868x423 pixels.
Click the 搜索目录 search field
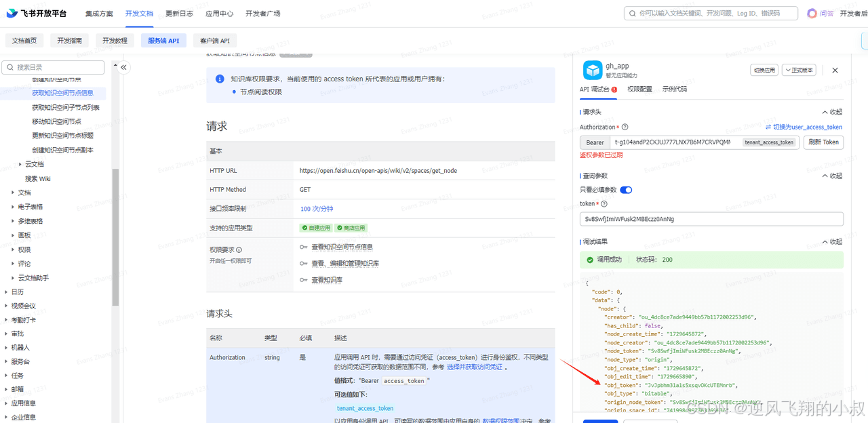(54, 67)
